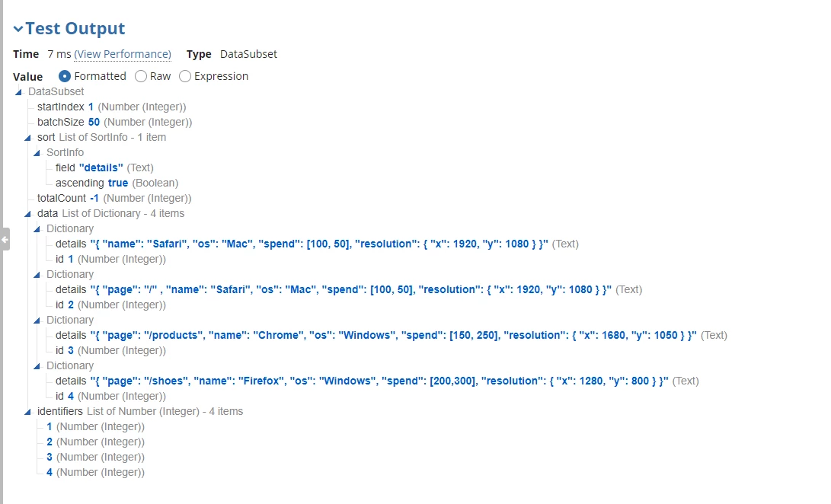
Task: Click the Chrome details JSON text value
Action: pyautogui.click(x=393, y=335)
